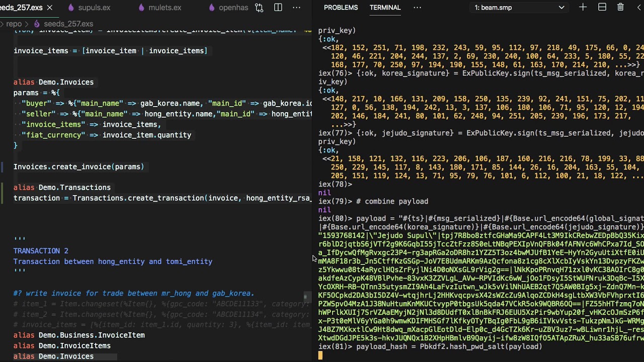The height and width of the screenshot is (362, 644).
Task: Click the 'alias Demo.InvoiceItems' line
Action: pyautogui.click(x=62, y=345)
